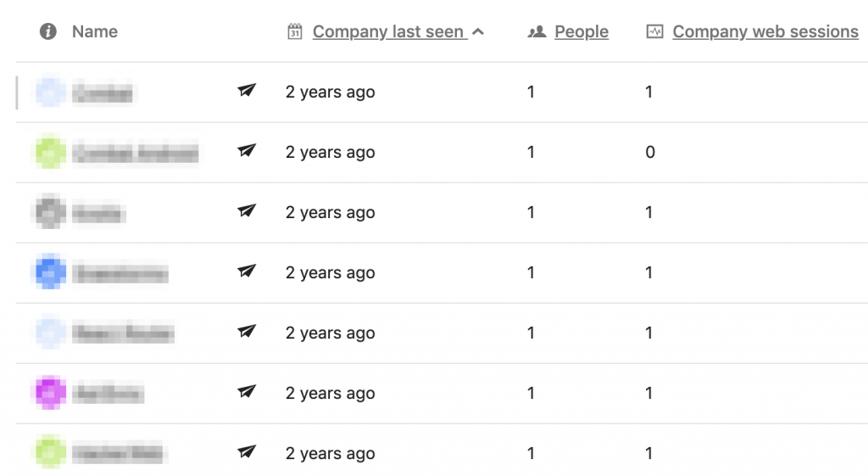The image size is (868, 476).
Task: Click the people icon in People header
Action: [537, 31]
